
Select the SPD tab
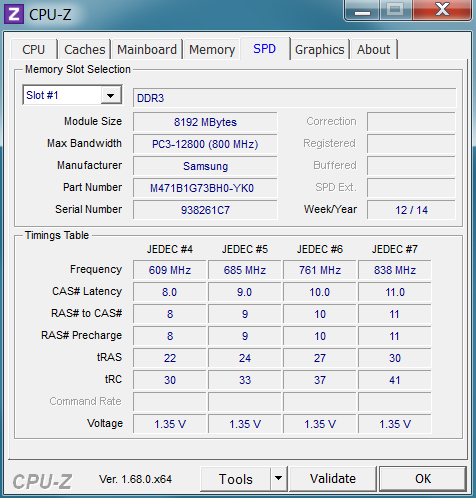tap(265, 49)
